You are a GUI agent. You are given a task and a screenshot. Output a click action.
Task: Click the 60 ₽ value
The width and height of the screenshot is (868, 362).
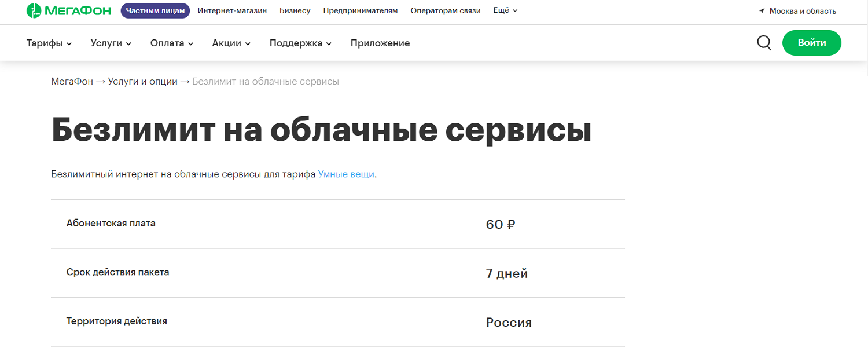point(501,225)
